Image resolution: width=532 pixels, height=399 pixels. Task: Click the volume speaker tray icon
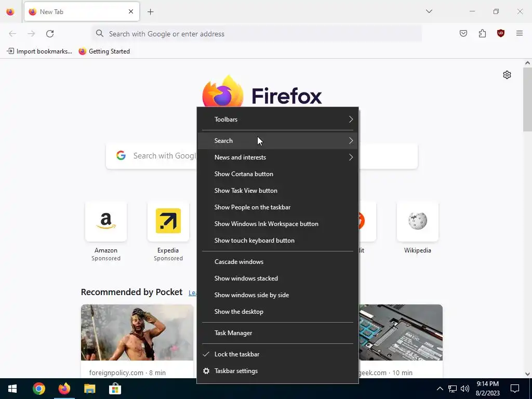tap(465, 389)
